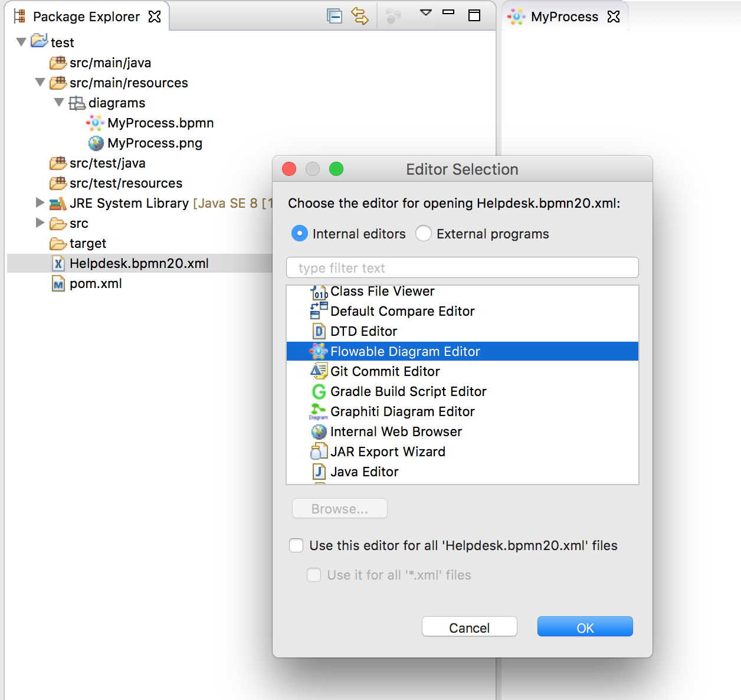This screenshot has height=700, width=741.
Task: Minimize the Package Explorer view
Action: [x=448, y=12]
